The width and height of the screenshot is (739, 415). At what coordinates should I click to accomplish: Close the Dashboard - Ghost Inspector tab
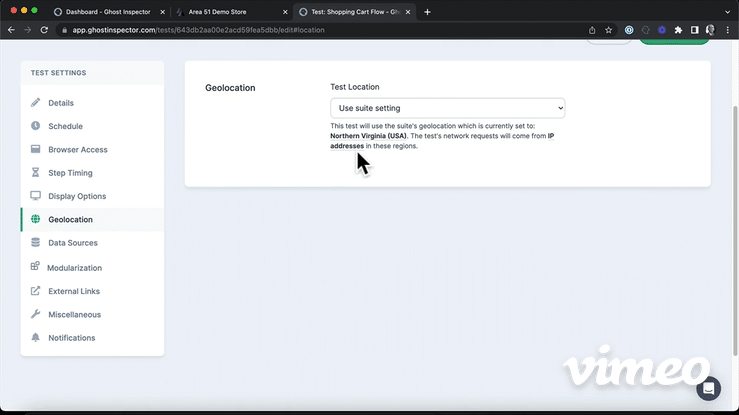click(163, 12)
